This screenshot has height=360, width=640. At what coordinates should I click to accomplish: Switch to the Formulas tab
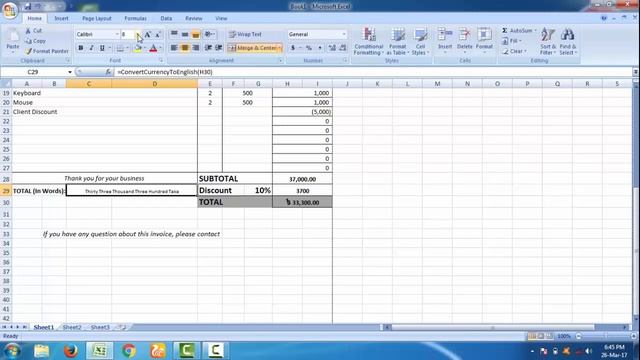pos(136,18)
